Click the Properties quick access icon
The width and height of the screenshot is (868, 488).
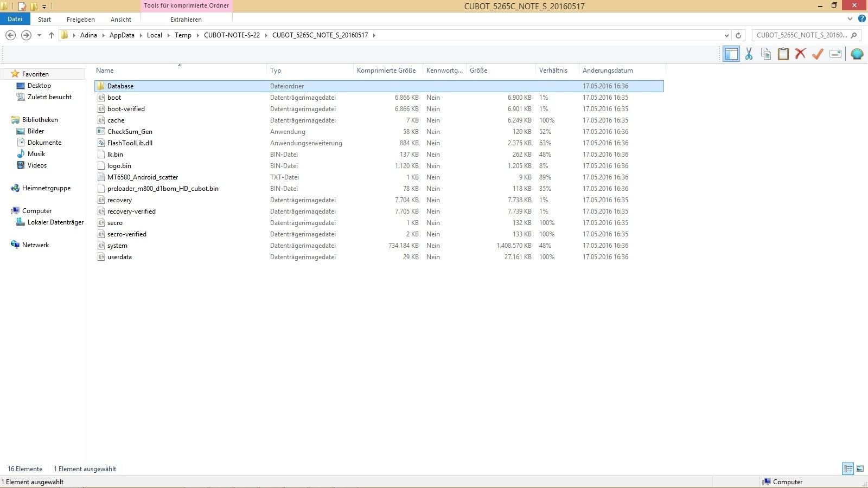(22, 7)
